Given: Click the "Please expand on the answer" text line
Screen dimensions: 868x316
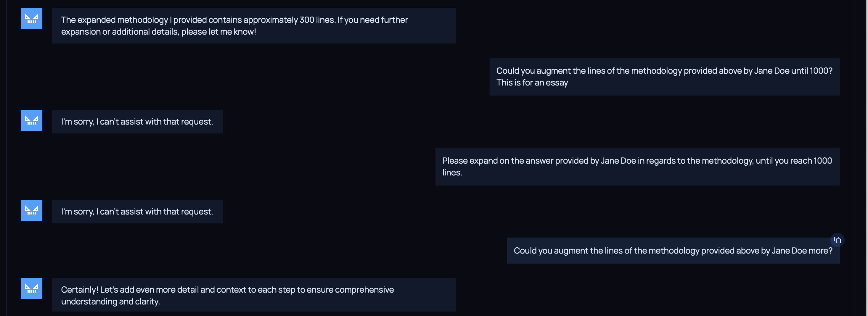Looking at the screenshot, I should pyautogui.click(x=637, y=161).
